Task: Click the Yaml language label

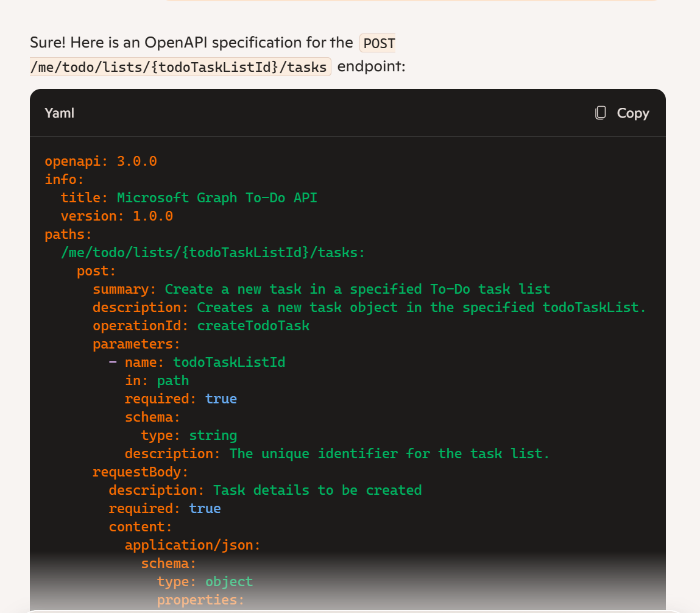Action: 59,113
